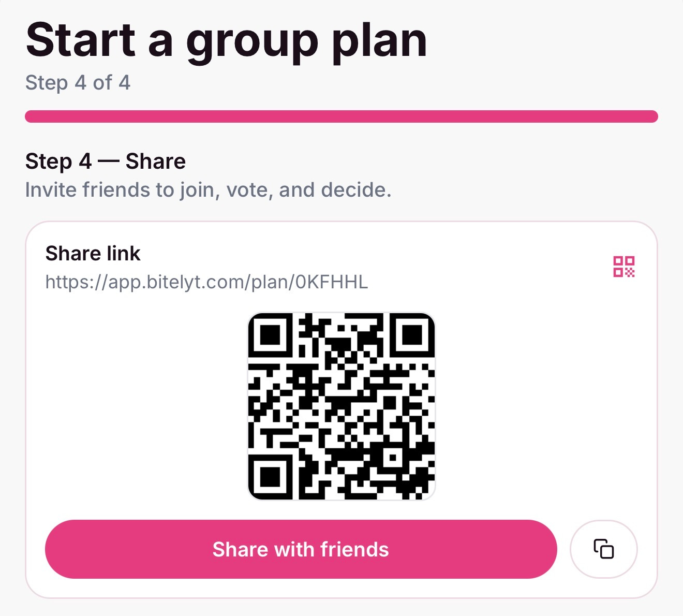Select the Share link heading text
The image size is (683, 616).
click(93, 253)
